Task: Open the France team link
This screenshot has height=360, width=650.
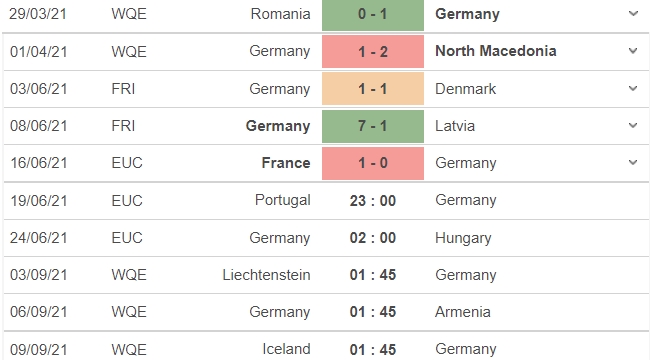Action: click(286, 163)
